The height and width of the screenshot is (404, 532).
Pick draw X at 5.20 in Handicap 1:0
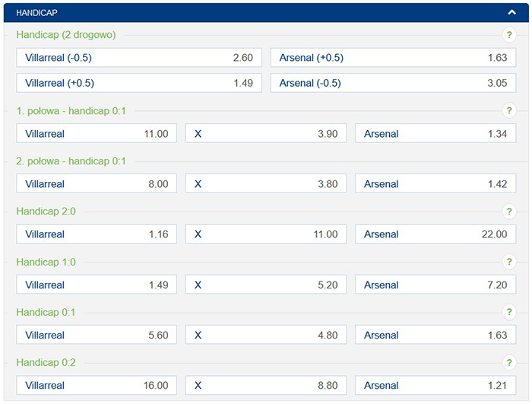[266, 285]
